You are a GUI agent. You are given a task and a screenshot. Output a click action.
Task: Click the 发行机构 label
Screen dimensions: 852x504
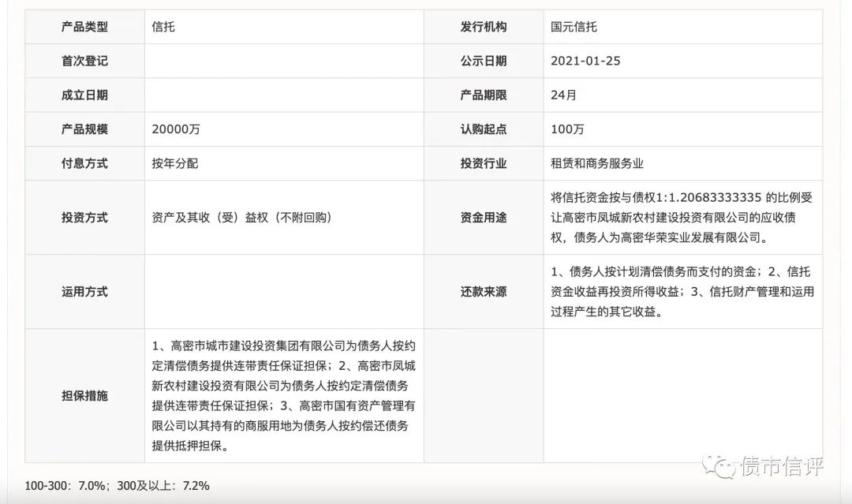(483, 27)
